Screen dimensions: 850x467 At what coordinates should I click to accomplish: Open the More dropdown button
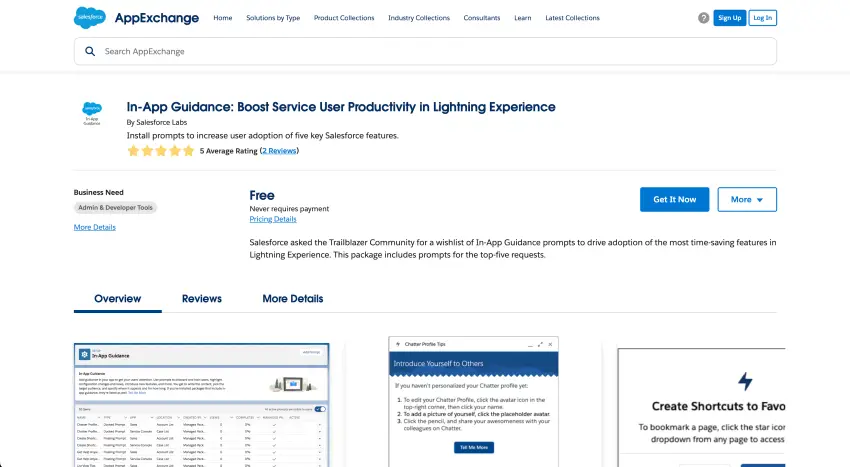tap(746, 199)
